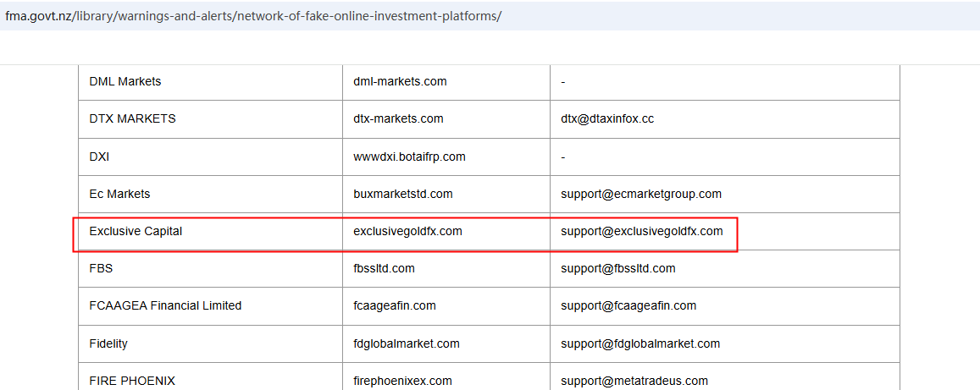Viewport: 980px width, 390px height.
Task: Select the fdglobalmarket.com domain cell
Action: pos(446,343)
